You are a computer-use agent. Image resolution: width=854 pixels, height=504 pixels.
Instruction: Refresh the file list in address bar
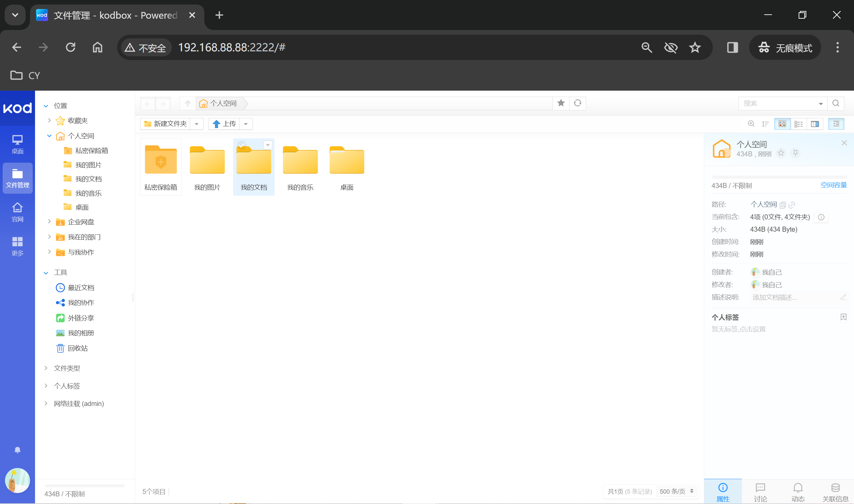point(577,103)
